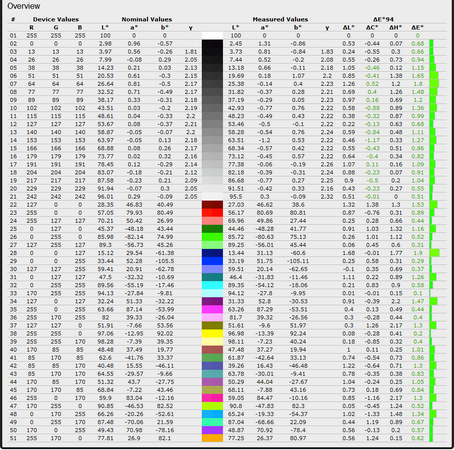Click ΔH* value 2.2 in row 34

click(x=396, y=301)
